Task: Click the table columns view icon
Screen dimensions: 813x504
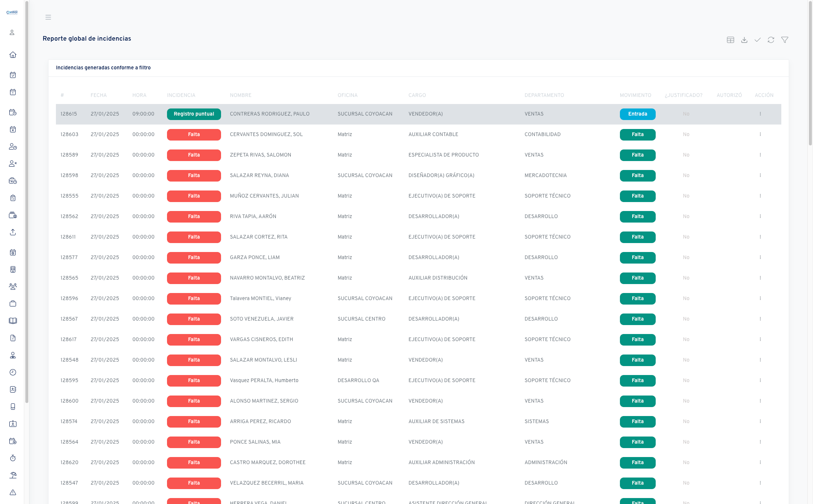Action: [x=731, y=40]
